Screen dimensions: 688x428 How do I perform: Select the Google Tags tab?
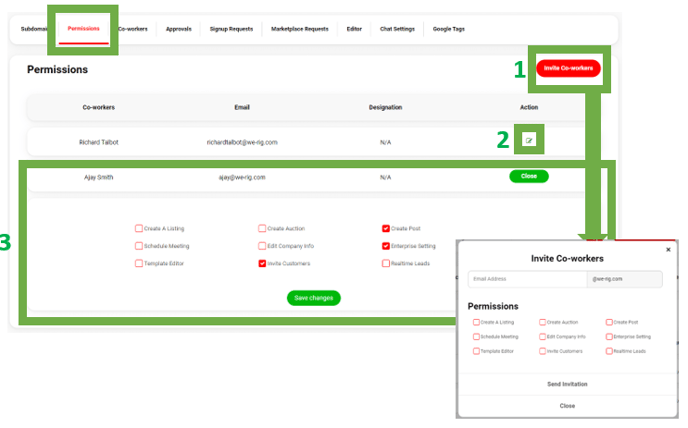(448, 29)
